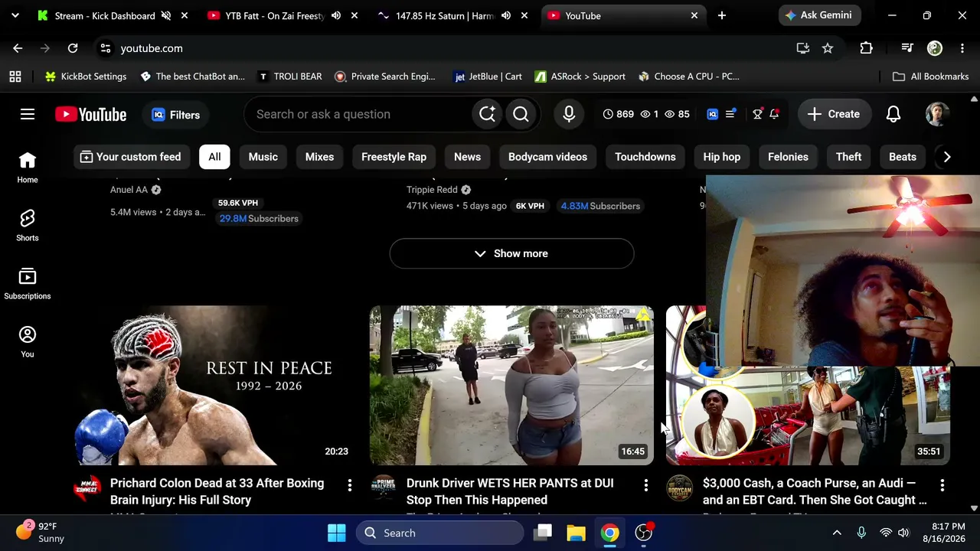Switch to the 147.85 Hz Saturn tab

[x=445, y=15]
